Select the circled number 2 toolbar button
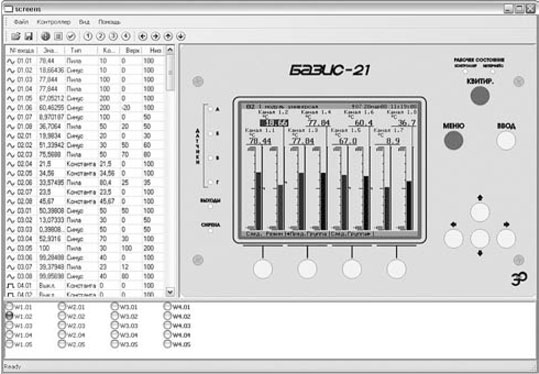This screenshot has width=539, height=374. click(x=100, y=36)
